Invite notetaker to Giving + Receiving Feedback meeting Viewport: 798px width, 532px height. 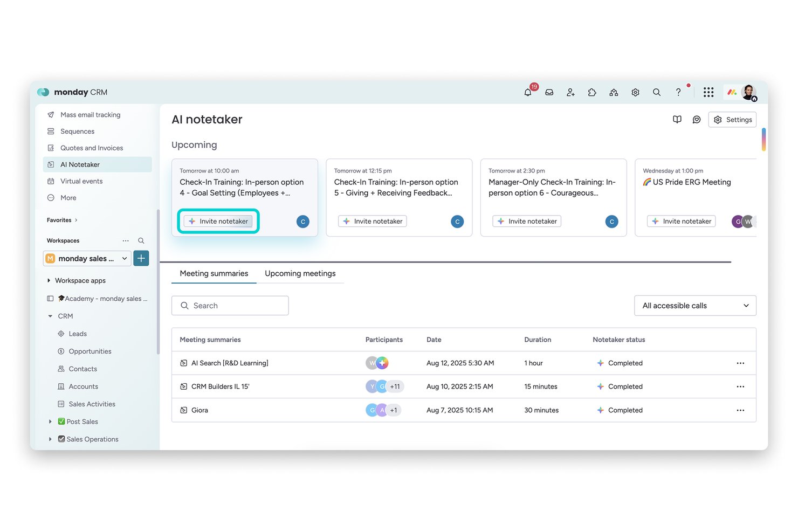[373, 222]
